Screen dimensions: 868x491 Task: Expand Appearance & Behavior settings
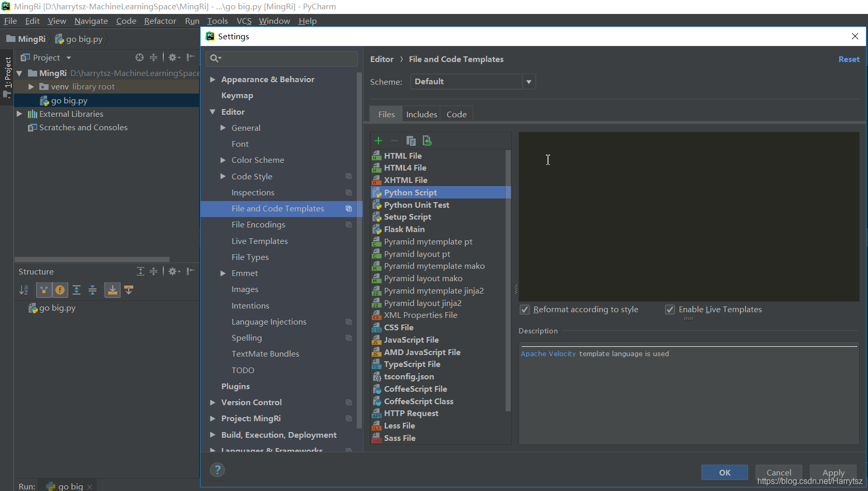(212, 80)
